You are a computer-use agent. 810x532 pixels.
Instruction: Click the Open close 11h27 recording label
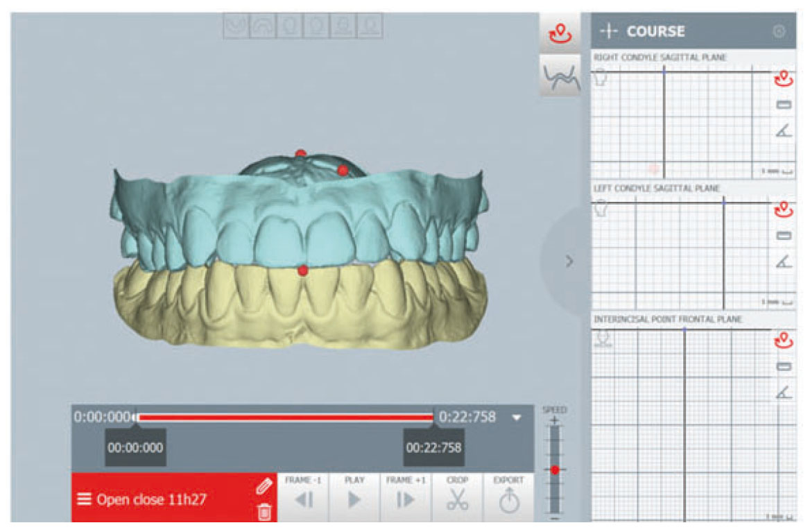pos(151,499)
